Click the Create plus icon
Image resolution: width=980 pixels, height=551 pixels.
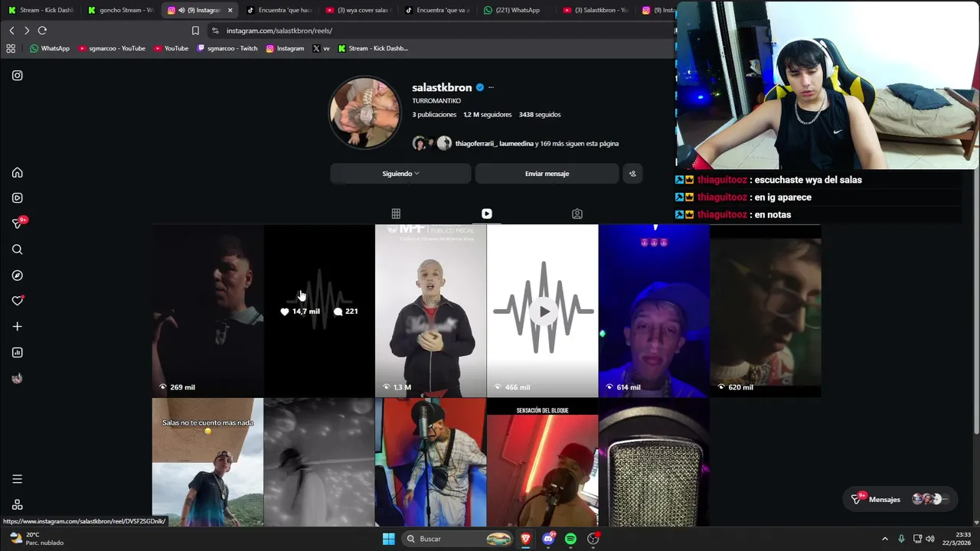17,327
